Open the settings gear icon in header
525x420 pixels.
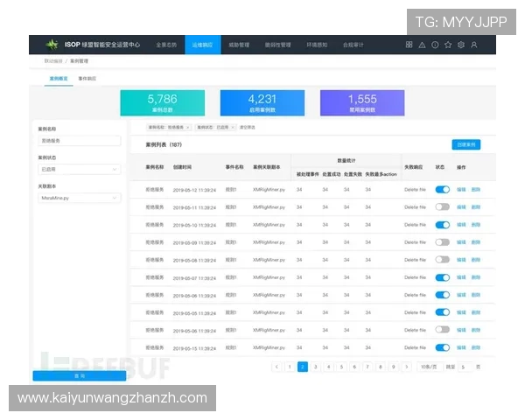click(x=461, y=44)
